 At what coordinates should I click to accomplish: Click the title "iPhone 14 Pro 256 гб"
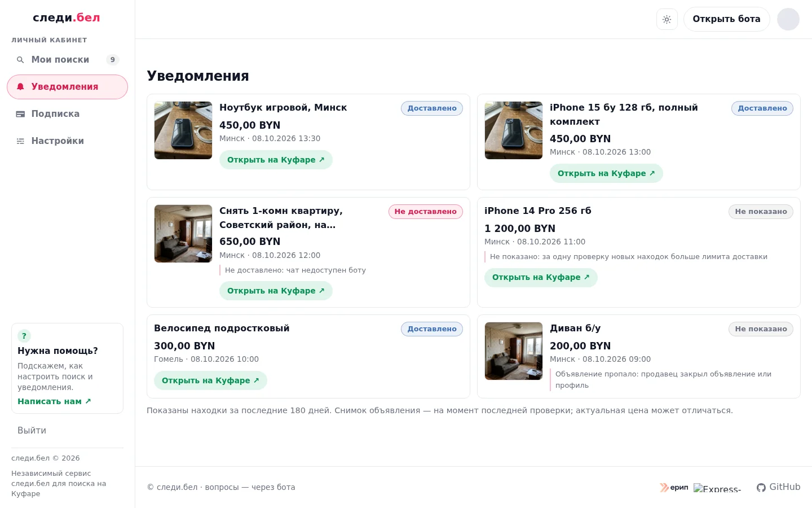tap(538, 211)
